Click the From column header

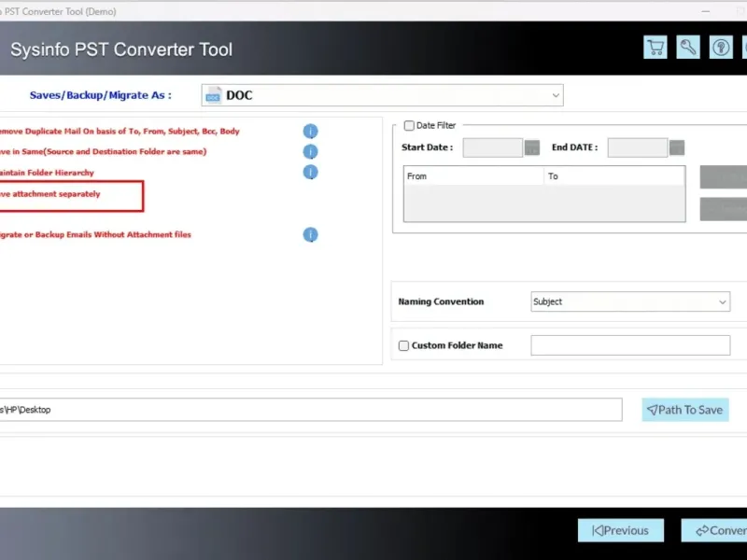pyautogui.click(x=474, y=176)
